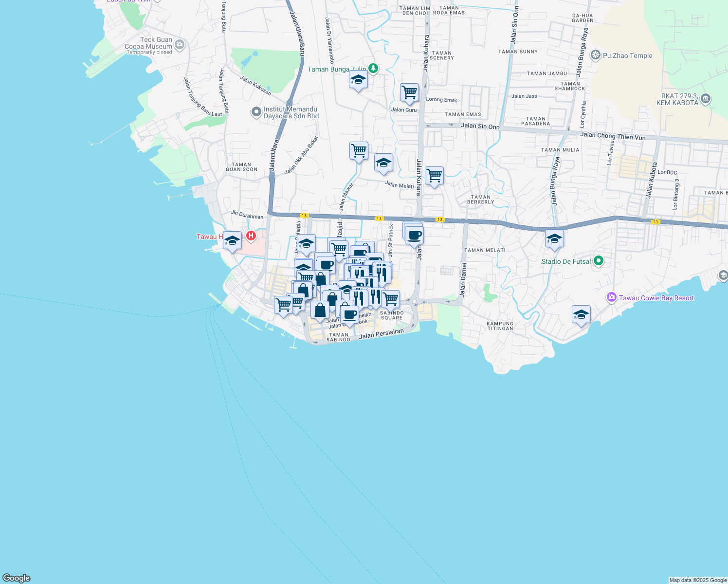728x584 pixels.
Task: Click the school marker above Stadio De Futsal
Action: coord(554,240)
